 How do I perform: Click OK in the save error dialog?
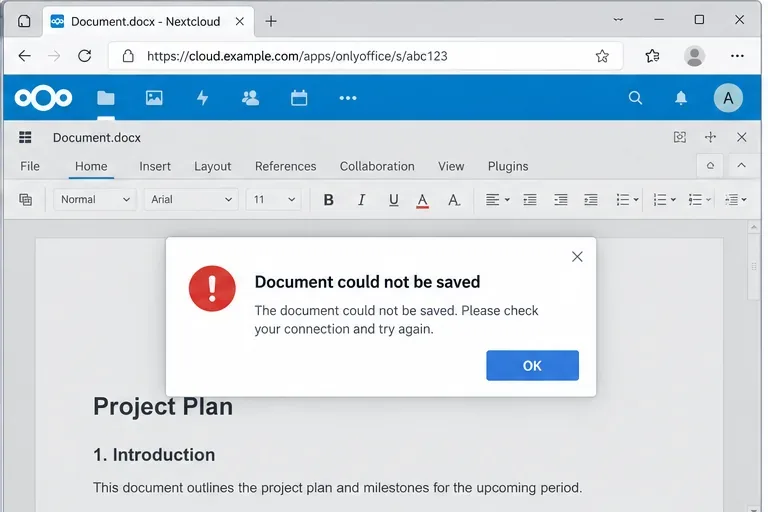pos(532,366)
